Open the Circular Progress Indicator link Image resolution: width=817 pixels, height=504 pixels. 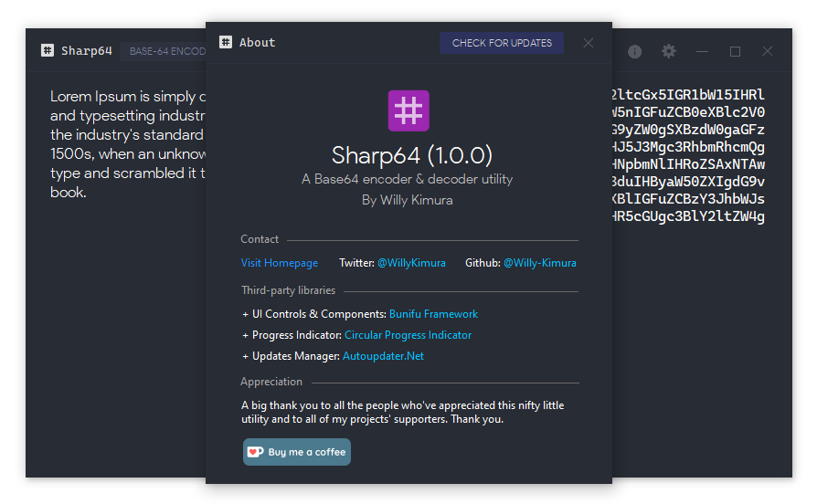[x=408, y=335]
